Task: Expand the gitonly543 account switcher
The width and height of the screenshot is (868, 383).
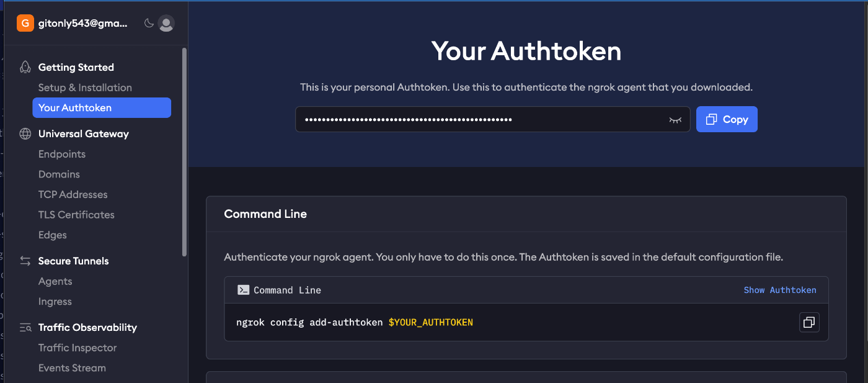Action: pos(82,24)
